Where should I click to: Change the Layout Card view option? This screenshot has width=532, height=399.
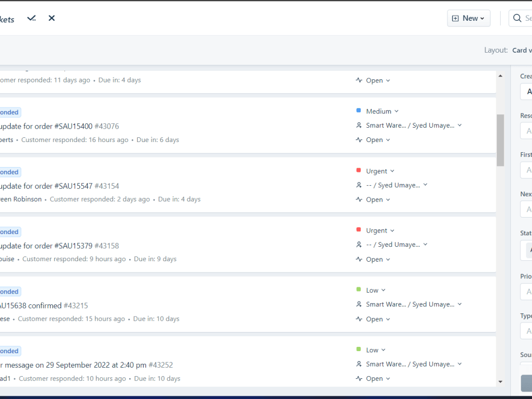(522, 50)
